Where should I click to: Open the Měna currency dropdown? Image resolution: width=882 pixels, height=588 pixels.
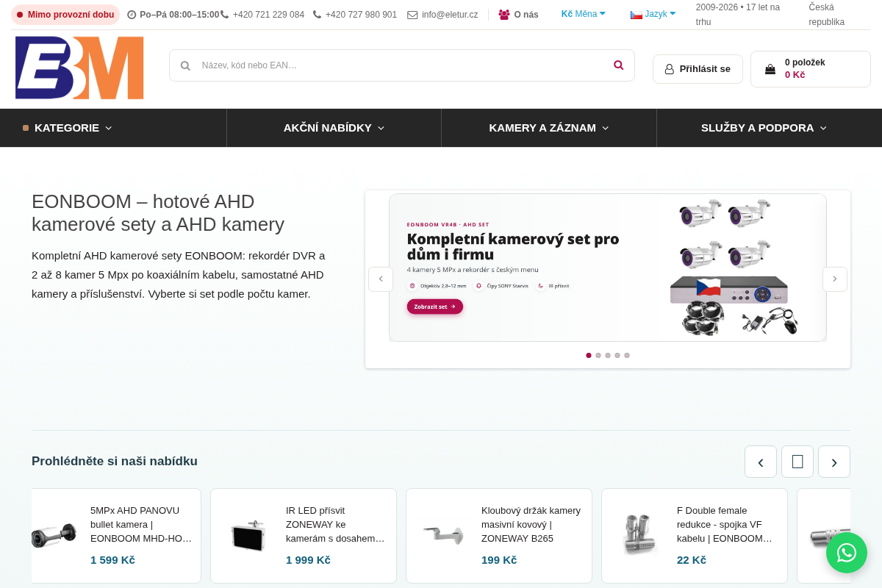click(x=584, y=14)
